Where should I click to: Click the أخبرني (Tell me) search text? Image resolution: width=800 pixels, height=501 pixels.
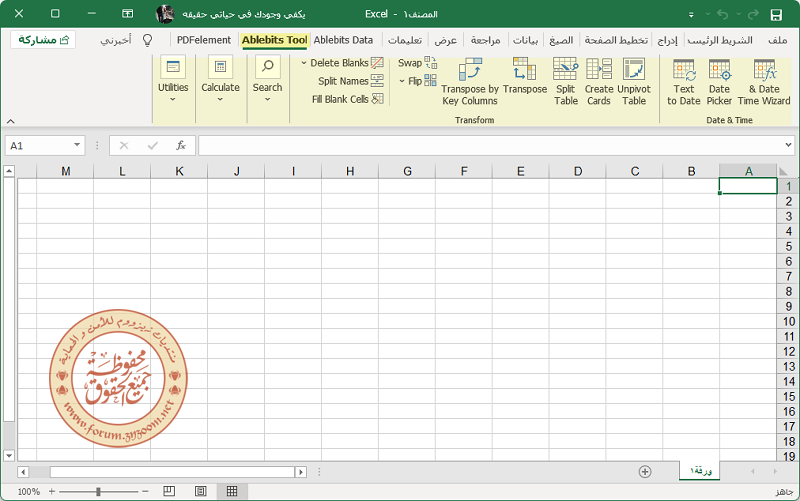coord(116,40)
